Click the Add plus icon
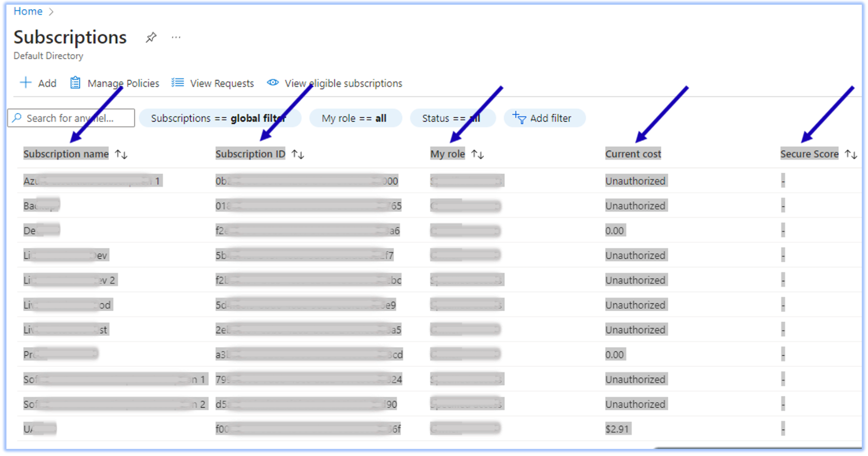 coord(26,83)
